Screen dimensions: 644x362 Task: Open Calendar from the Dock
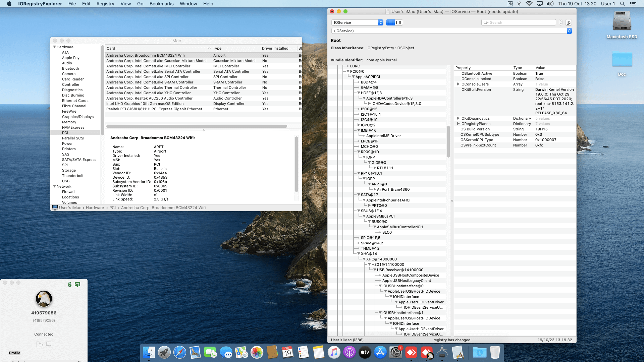tap(288, 352)
